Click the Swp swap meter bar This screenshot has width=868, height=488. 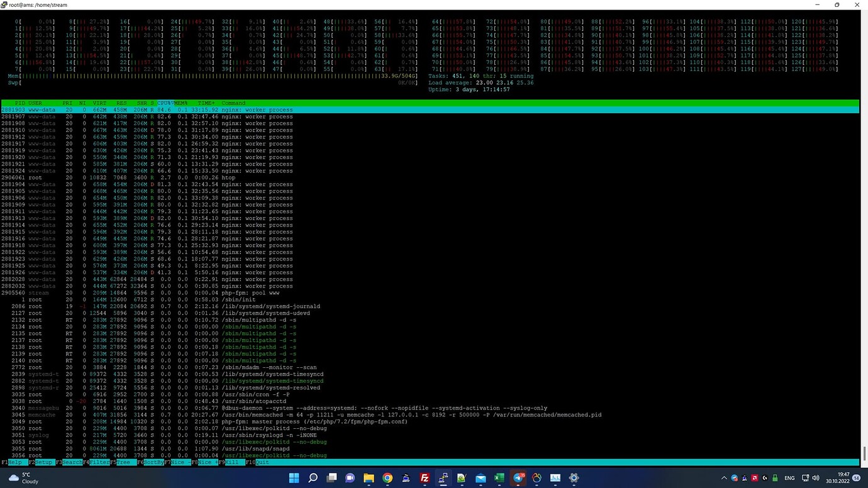213,82
